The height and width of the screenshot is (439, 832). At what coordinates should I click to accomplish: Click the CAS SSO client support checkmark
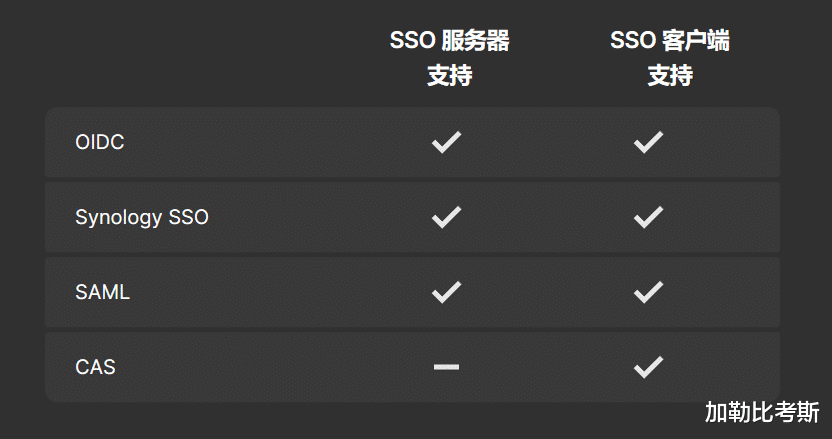click(x=648, y=367)
